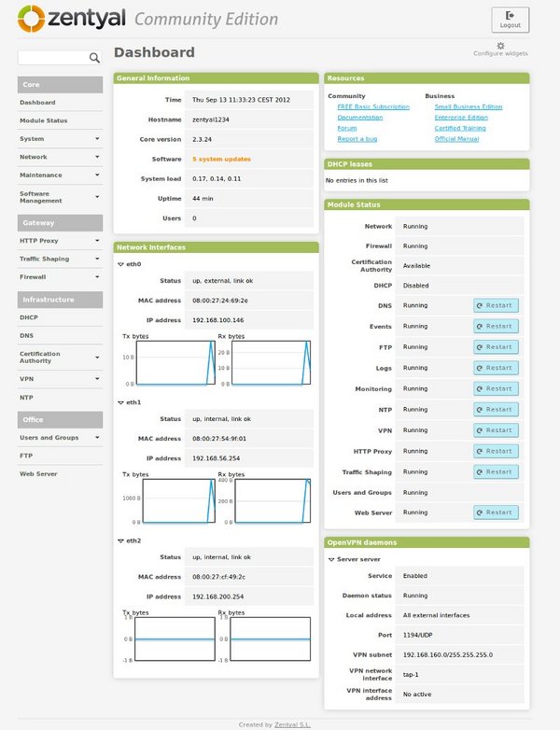The width and height of the screenshot is (560, 730).
Task: Expand Users and Groups menu arrow
Action: pyautogui.click(x=97, y=438)
